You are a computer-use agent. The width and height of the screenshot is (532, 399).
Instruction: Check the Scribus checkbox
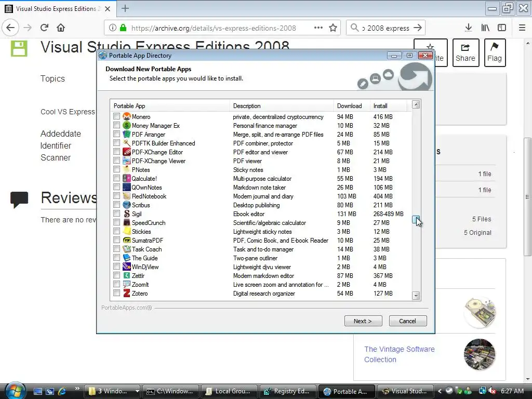pos(117,205)
